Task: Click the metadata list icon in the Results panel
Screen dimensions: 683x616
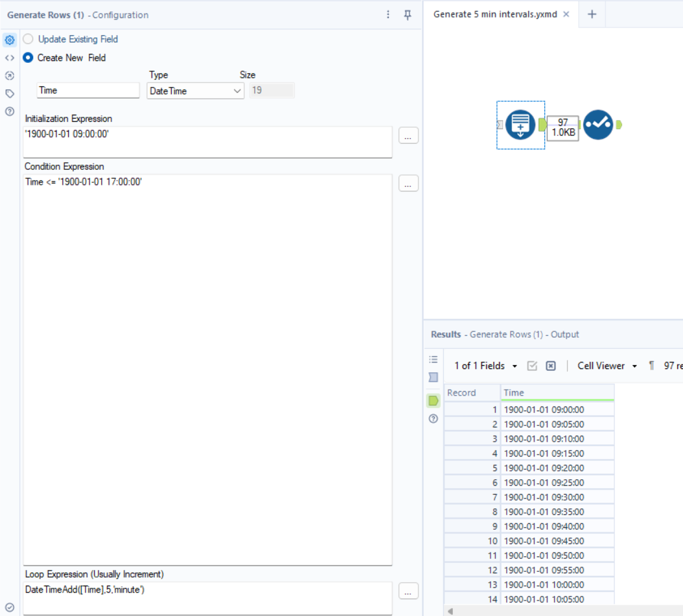Action: pyautogui.click(x=433, y=359)
